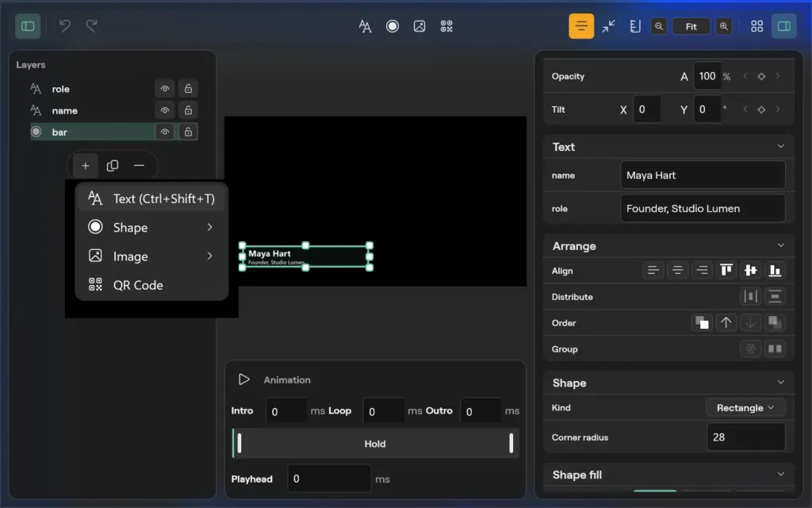Click the left handle of Hold bar
The image size is (812, 508).
[239, 444]
